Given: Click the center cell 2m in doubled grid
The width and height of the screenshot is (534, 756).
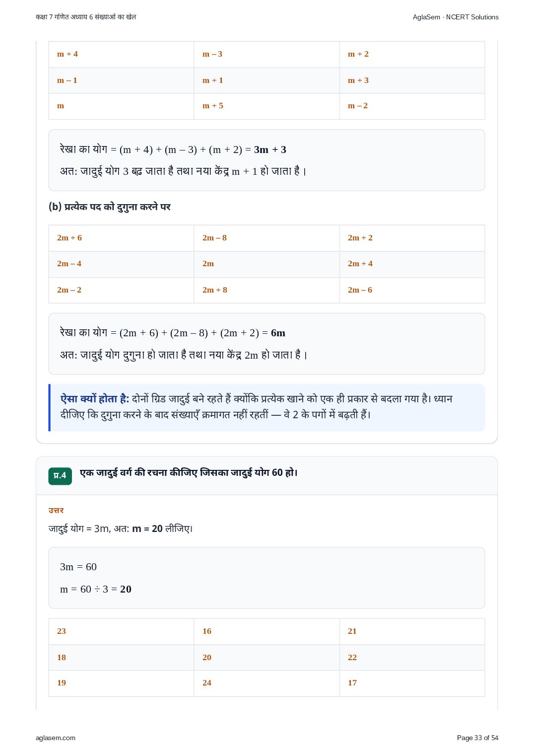Looking at the screenshot, I should tap(267, 264).
